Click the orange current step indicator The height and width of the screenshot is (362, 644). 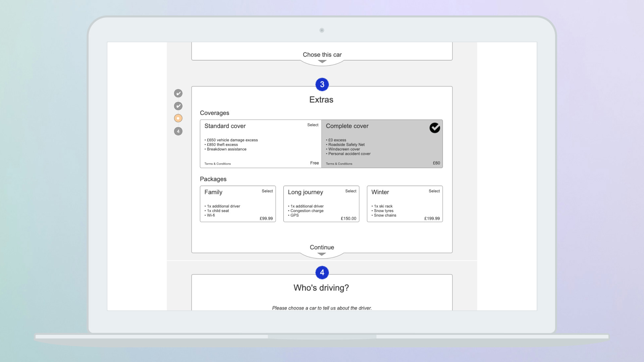point(178,118)
